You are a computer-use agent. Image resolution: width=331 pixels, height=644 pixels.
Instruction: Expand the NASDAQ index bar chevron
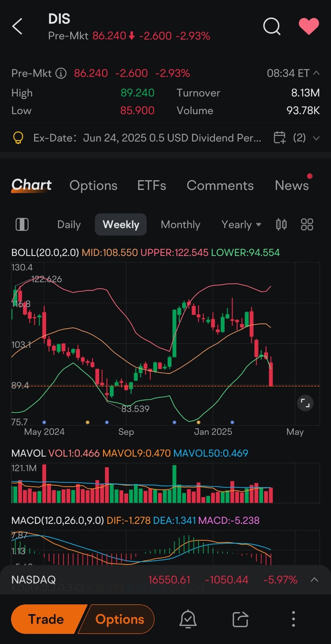click(x=314, y=580)
